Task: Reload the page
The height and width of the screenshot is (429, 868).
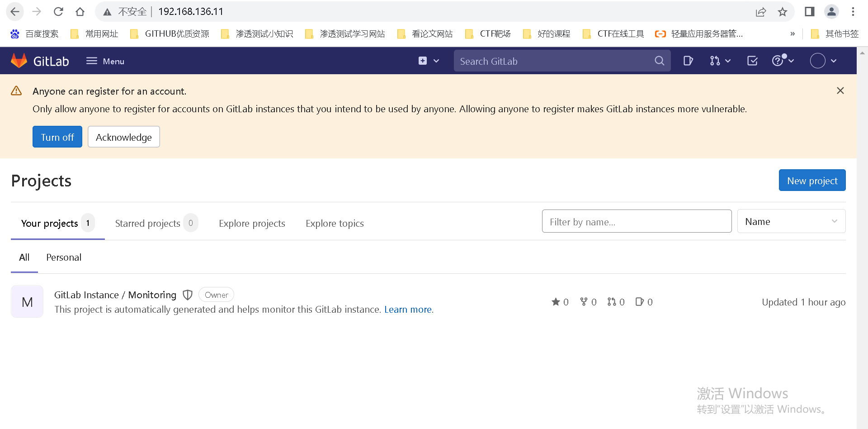Action: point(58,12)
